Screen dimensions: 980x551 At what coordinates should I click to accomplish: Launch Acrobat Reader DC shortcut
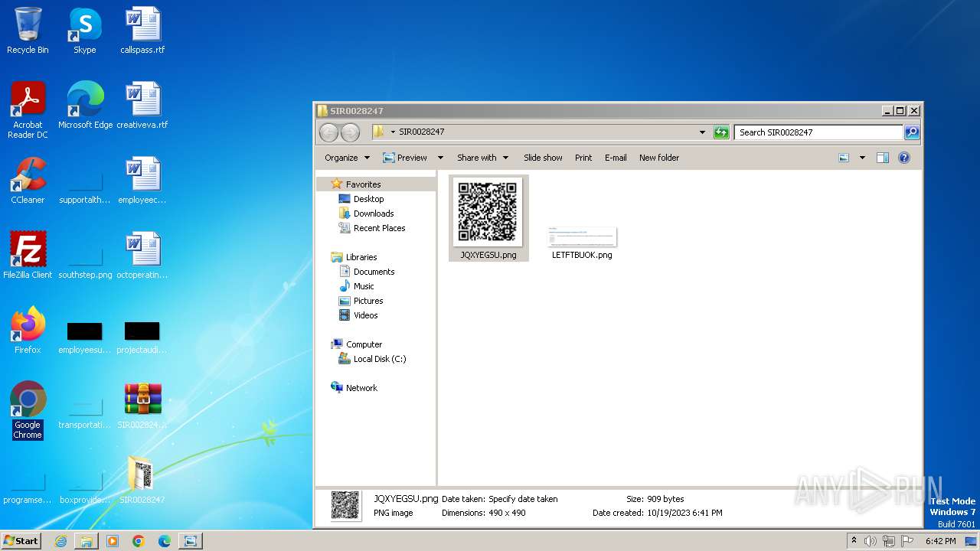tap(28, 109)
